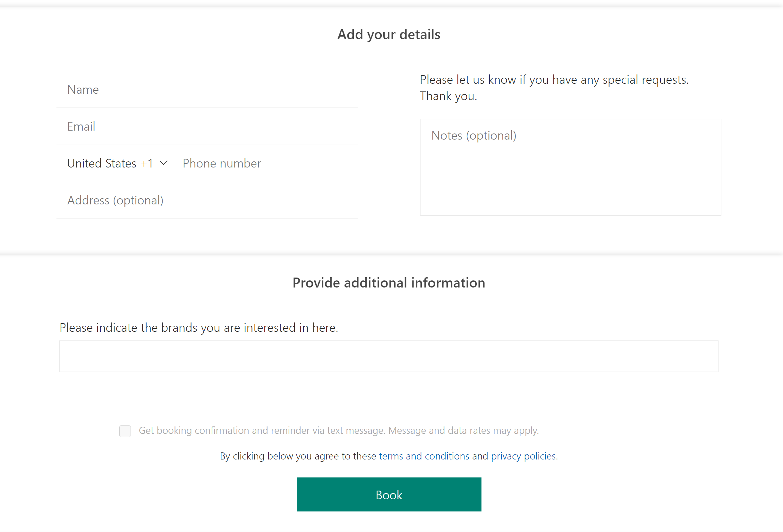This screenshot has width=783, height=532.
Task: Click the Name input field
Action: (207, 90)
